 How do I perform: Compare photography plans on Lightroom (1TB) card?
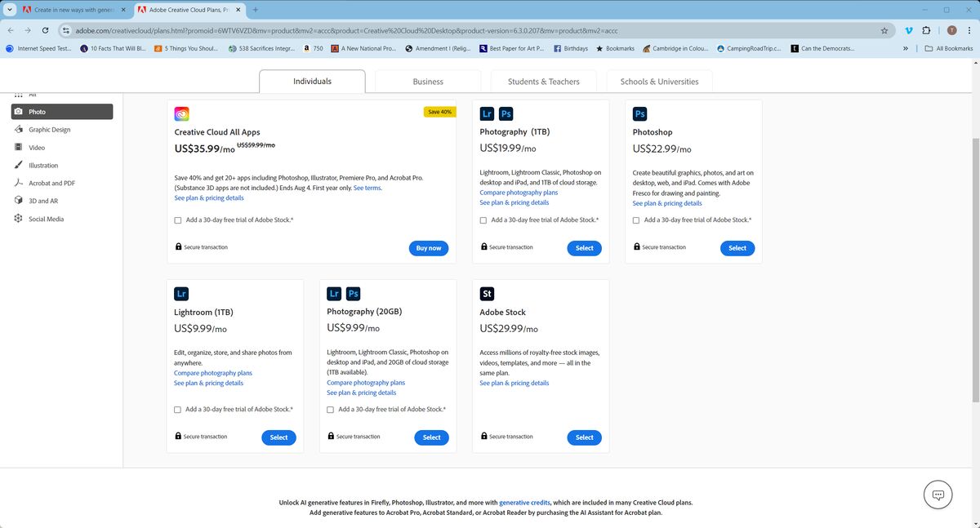(x=213, y=373)
